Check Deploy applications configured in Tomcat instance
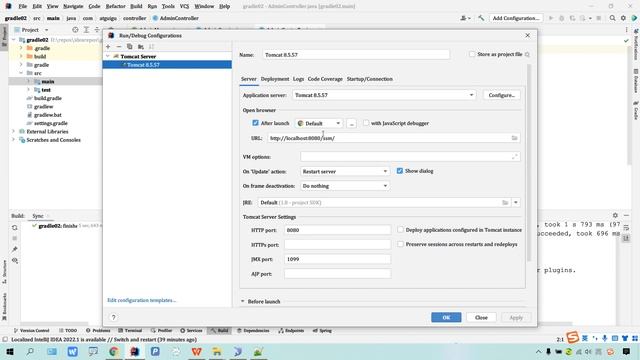Screen dimensions: 640x360 pos(400,230)
